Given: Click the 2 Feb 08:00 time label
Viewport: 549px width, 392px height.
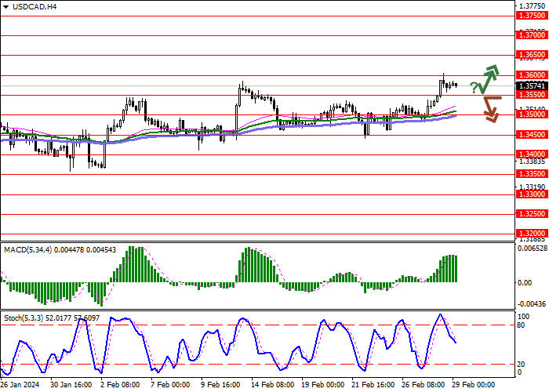Looking at the screenshot, I should tap(120, 385).
